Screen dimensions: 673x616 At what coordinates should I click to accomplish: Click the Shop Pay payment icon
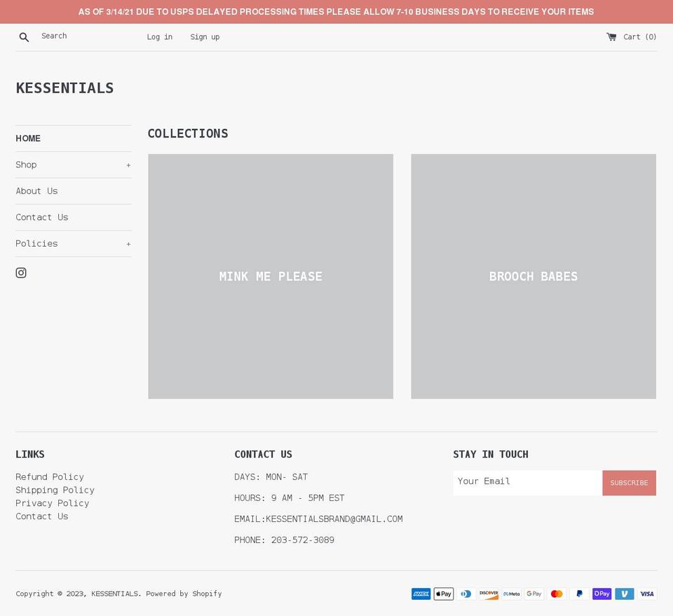pyautogui.click(x=601, y=594)
